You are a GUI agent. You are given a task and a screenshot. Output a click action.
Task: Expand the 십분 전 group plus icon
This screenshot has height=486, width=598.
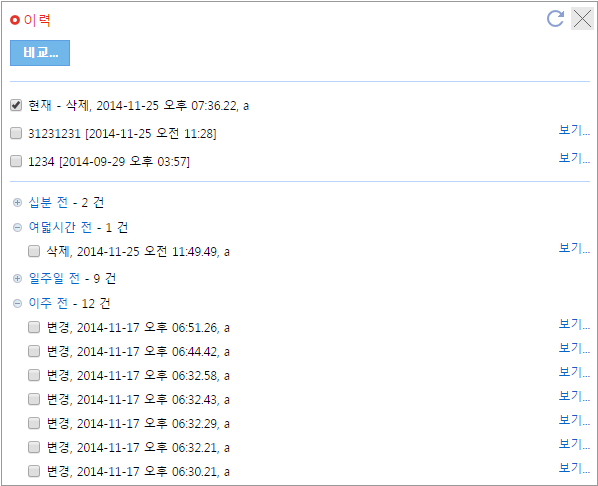(x=17, y=203)
